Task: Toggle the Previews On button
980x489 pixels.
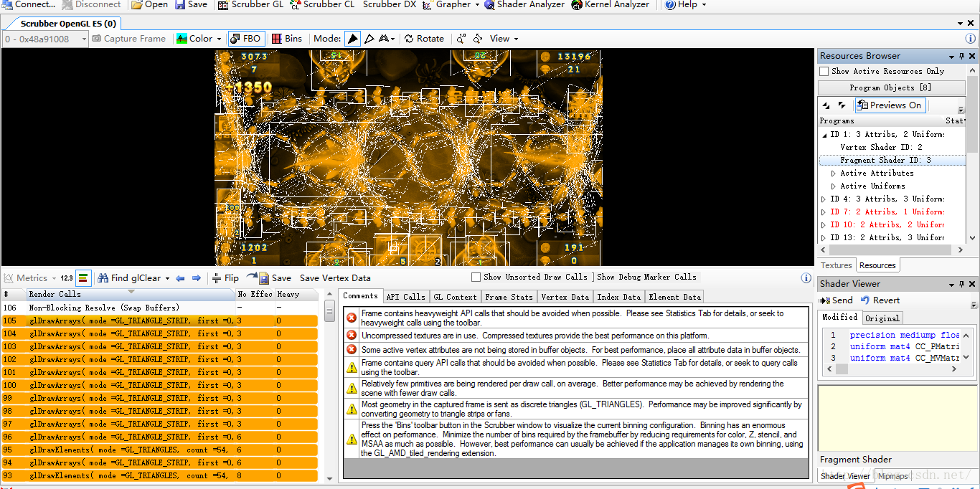Action: (890, 105)
